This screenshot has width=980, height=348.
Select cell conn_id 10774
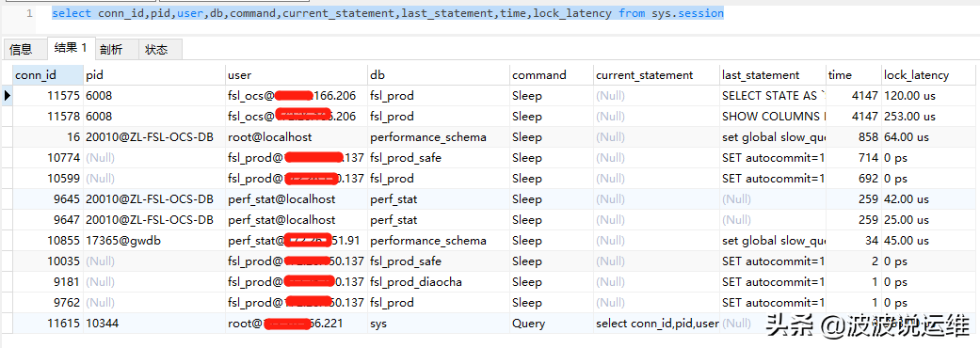[x=48, y=157]
